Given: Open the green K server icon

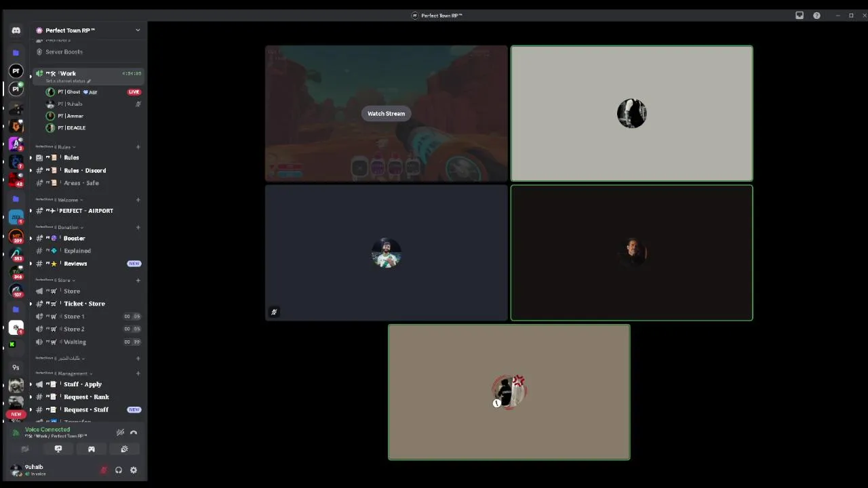Looking at the screenshot, I should coord(12,344).
